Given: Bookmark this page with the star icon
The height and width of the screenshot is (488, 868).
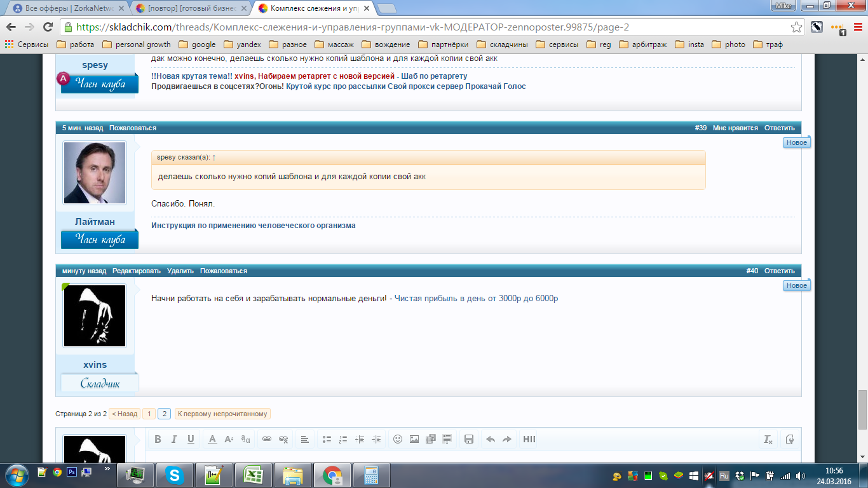Looking at the screenshot, I should 796,27.
